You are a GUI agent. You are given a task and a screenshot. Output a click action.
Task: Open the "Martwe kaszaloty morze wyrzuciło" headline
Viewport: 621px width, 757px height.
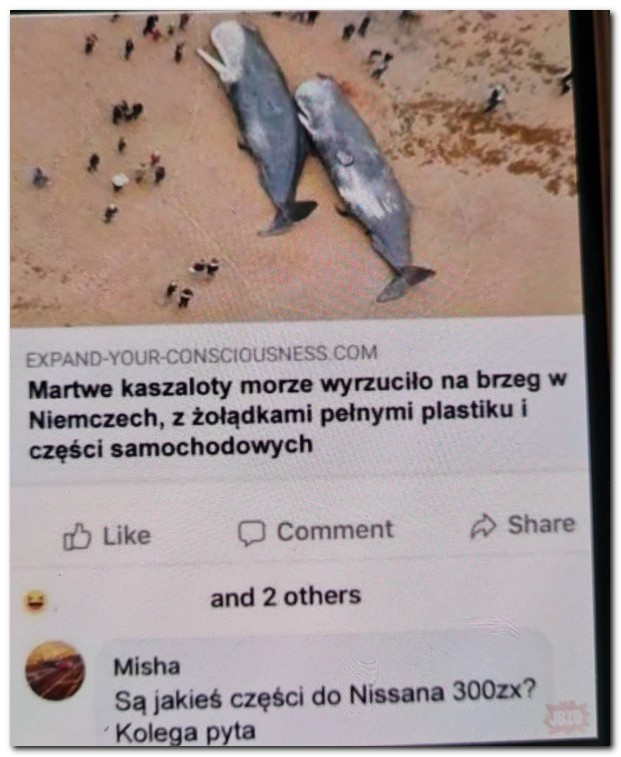point(295,414)
